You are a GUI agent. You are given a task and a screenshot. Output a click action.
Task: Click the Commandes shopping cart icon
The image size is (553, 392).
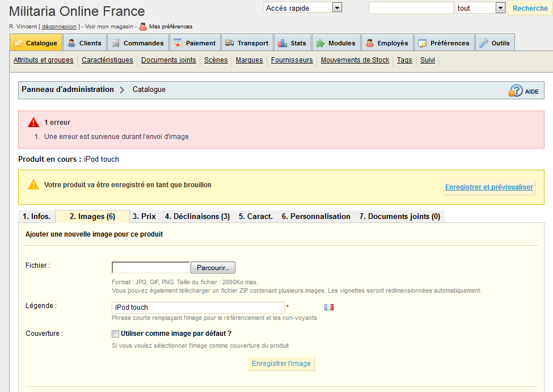click(116, 43)
